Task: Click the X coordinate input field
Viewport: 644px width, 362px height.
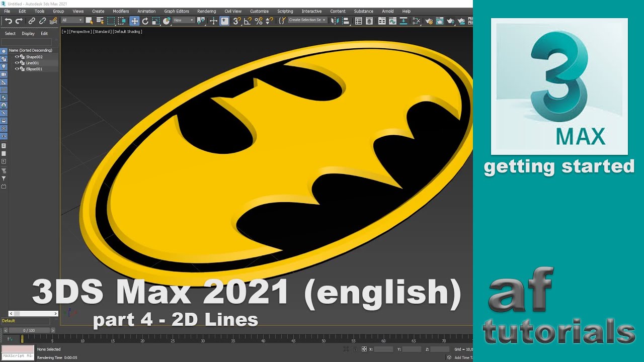Action: coord(383,349)
